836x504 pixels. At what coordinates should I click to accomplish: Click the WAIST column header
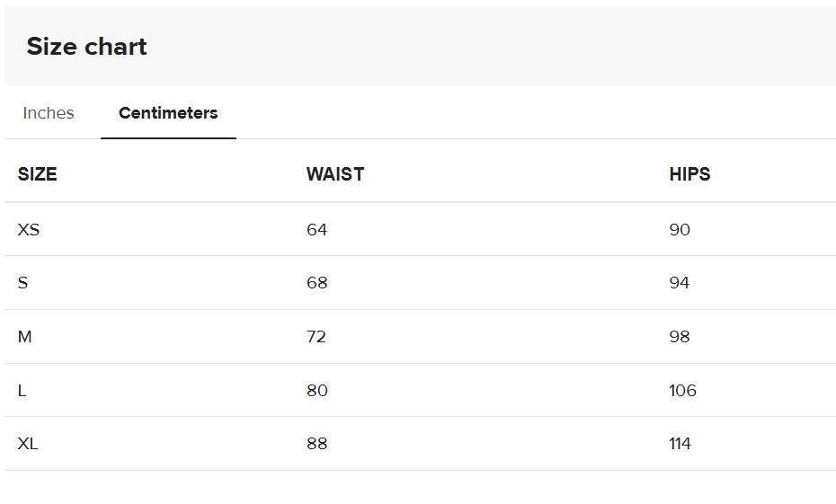[x=335, y=174]
